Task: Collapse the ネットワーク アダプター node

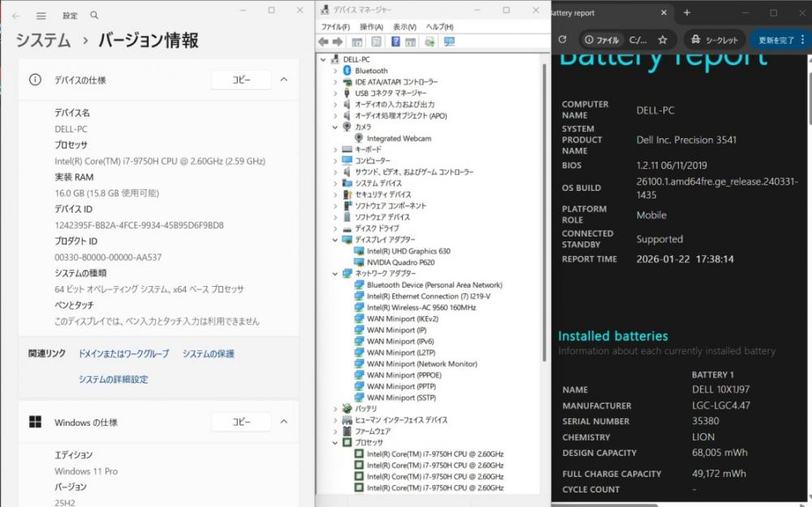Action: click(335, 273)
